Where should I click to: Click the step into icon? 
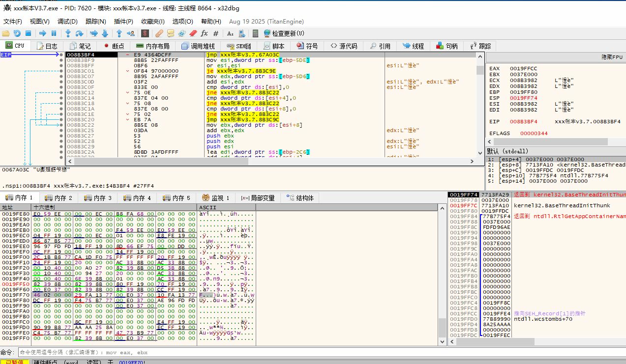[x=68, y=33]
